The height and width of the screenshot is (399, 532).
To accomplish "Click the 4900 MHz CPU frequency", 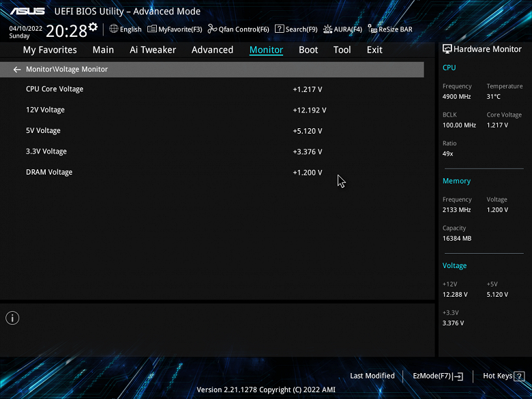I will pyautogui.click(x=456, y=97).
